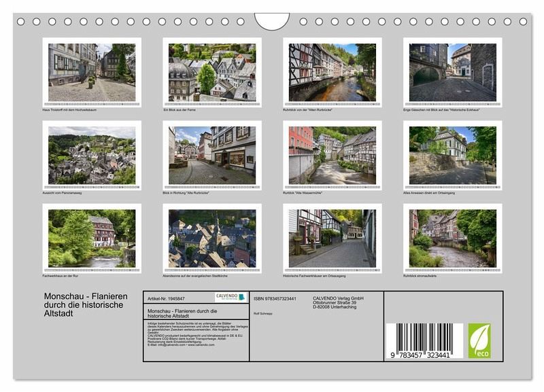Select the 'Historische Fachwerkhäuser am Ortsausgang' photo
The width and height of the screenshot is (544, 392).
(333, 238)
